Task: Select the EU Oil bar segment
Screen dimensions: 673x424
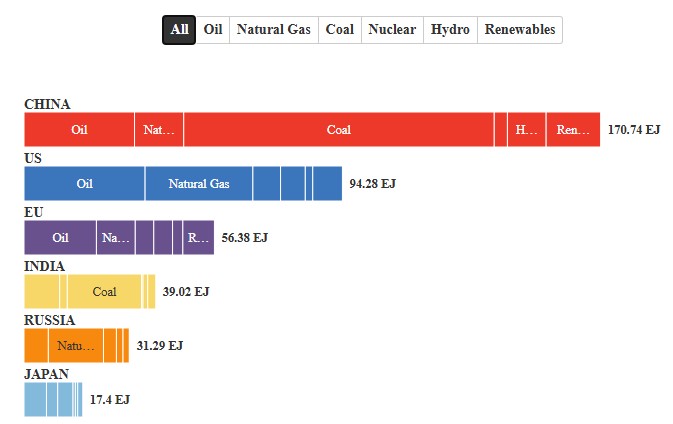Action: [60, 238]
